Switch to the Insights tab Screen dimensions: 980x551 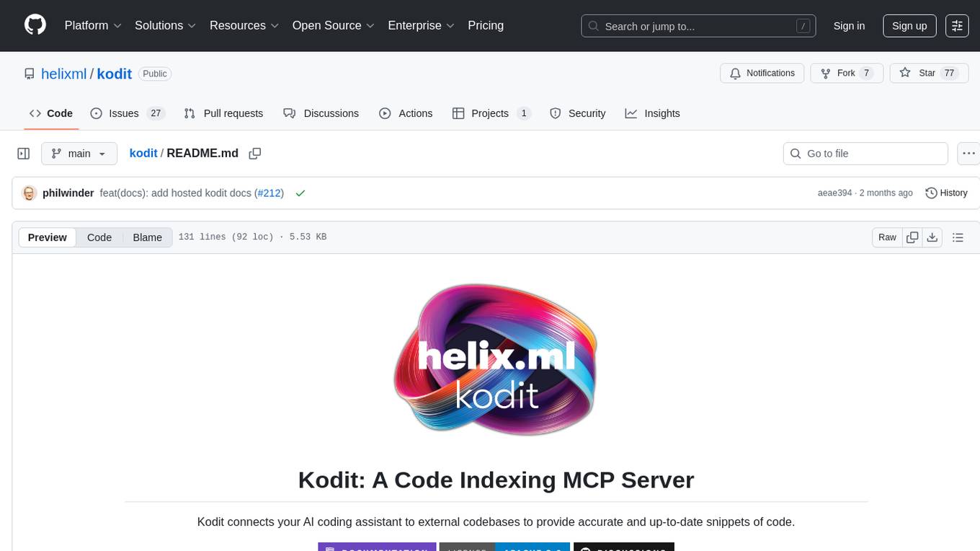(x=652, y=113)
